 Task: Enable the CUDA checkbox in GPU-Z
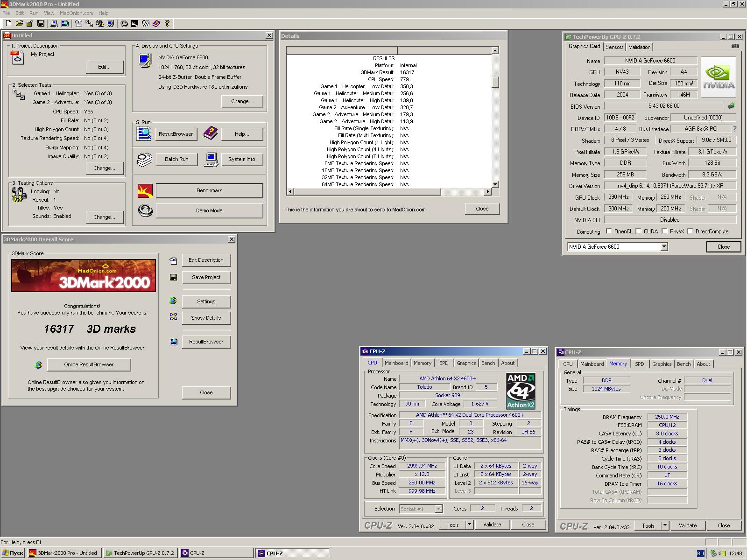(x=638, y=231)
